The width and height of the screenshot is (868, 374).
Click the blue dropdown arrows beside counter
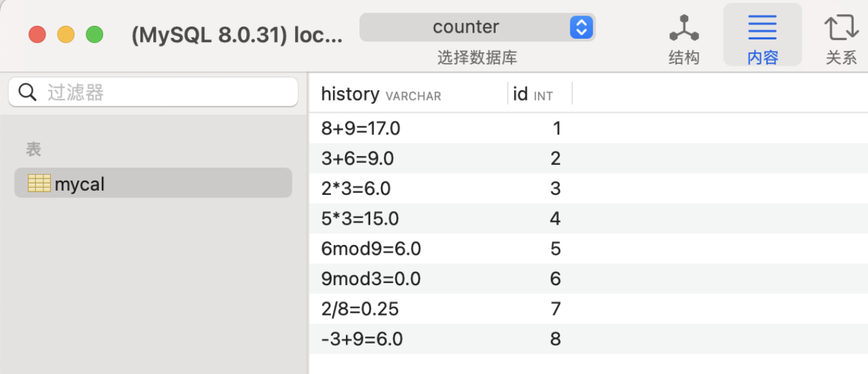point(581,27)
